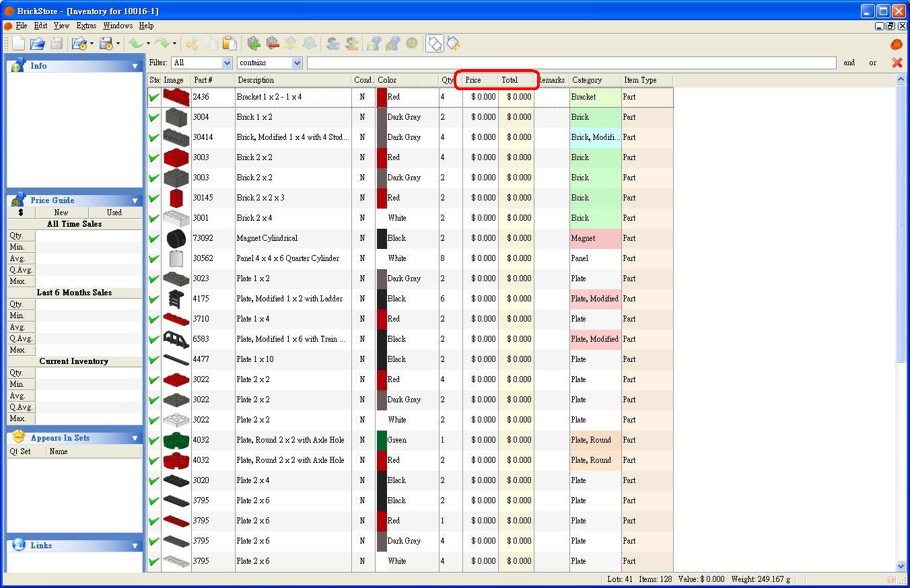
Task: Click the Green swatch for part 4032
Action: click(382, 440)
